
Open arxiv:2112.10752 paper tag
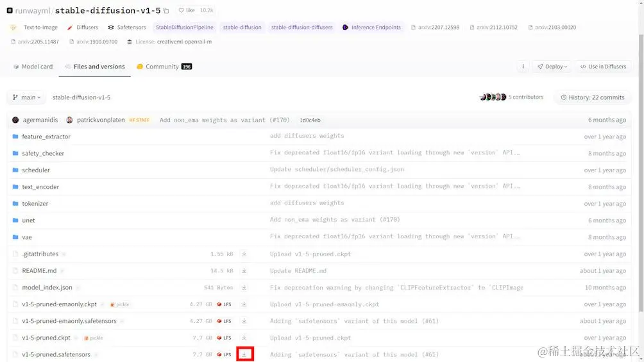click(x=494, y=27)
